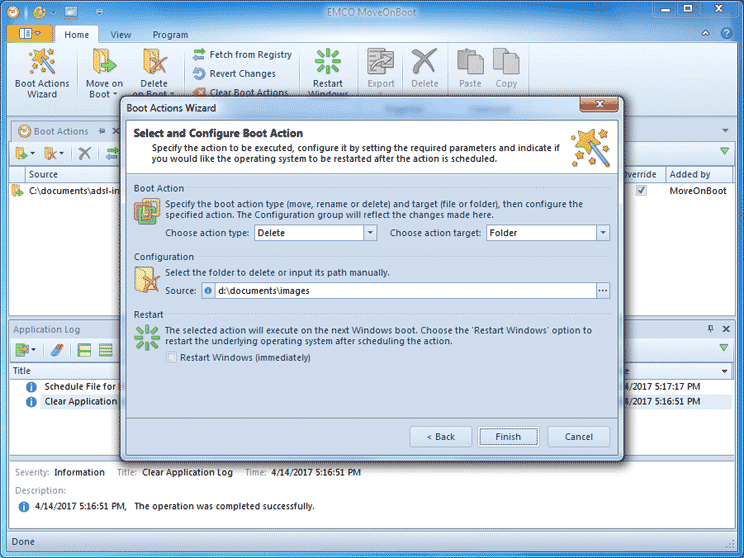
Task: Click delete X icon in Boot Actions toolbar
Action: tap(84, 153)
